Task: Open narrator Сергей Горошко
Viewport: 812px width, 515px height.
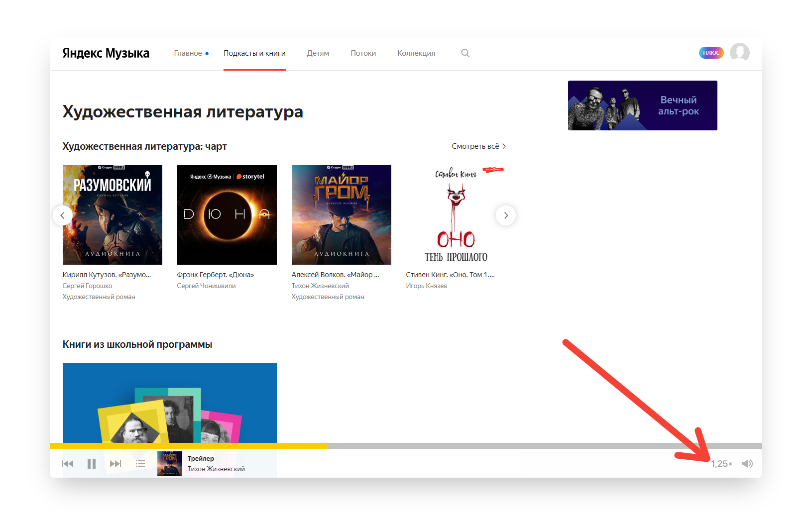Action: (87, 286)
